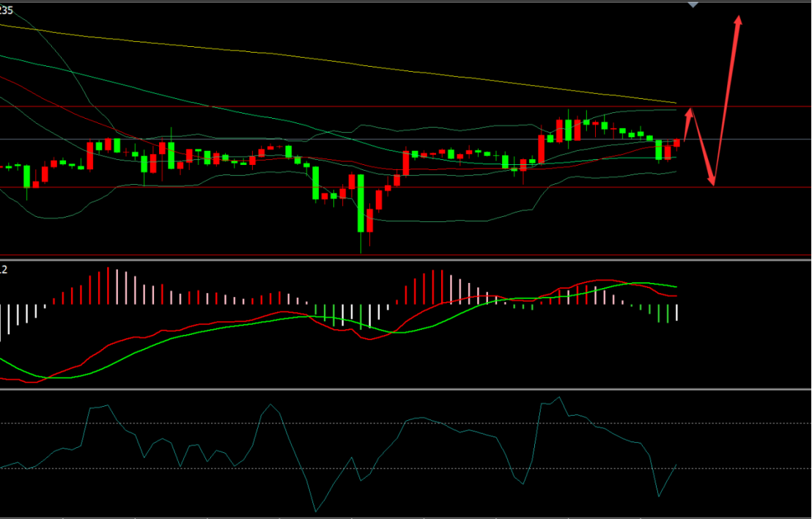
Task: Click the '235' value label in the price chart
Action: (6, 10)
